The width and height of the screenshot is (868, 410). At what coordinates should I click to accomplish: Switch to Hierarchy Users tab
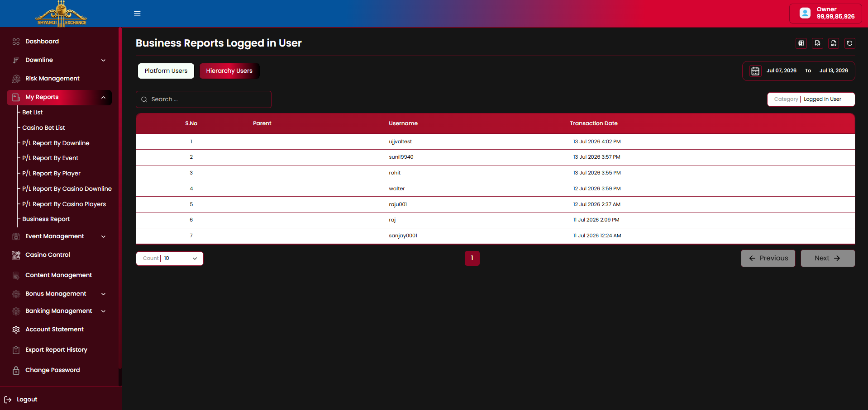tap(229, 71)
